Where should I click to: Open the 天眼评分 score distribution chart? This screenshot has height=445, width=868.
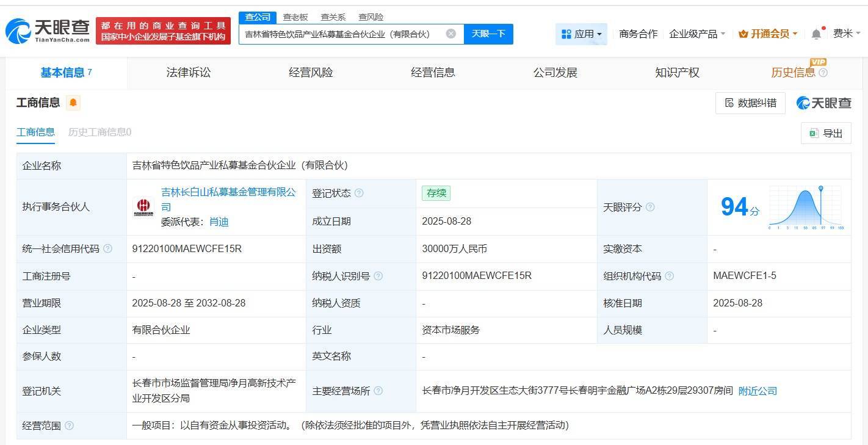pyautogui.click(x=806, y=208)
